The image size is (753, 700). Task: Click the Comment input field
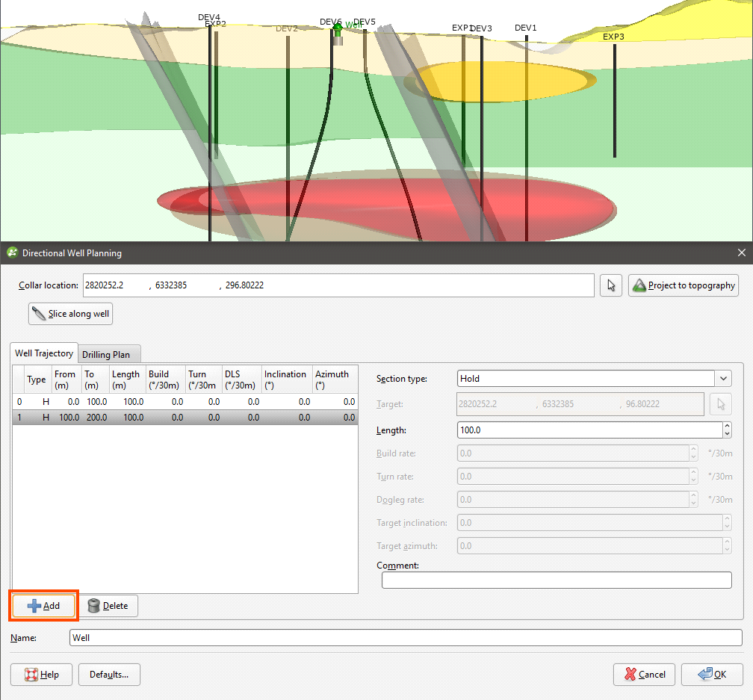pyautogui.click(x=556, y=580)
